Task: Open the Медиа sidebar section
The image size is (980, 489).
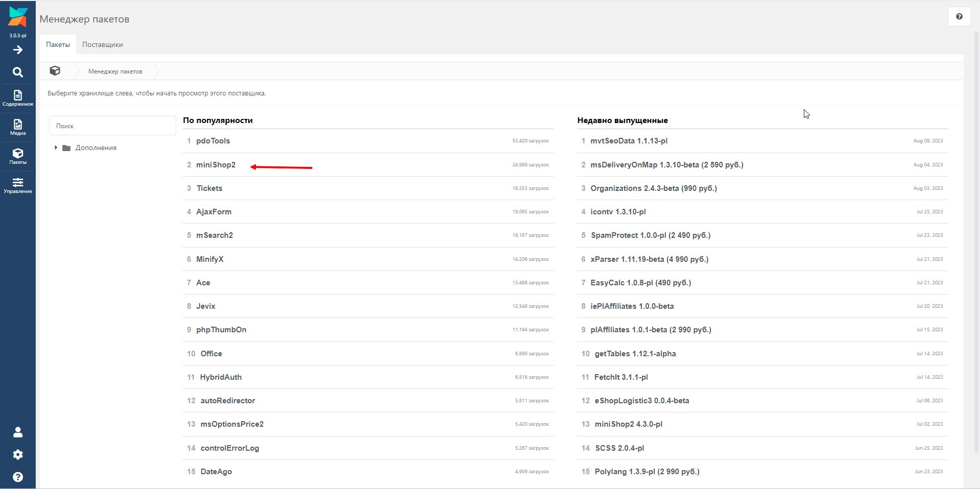Action: (x=18, y=127)
